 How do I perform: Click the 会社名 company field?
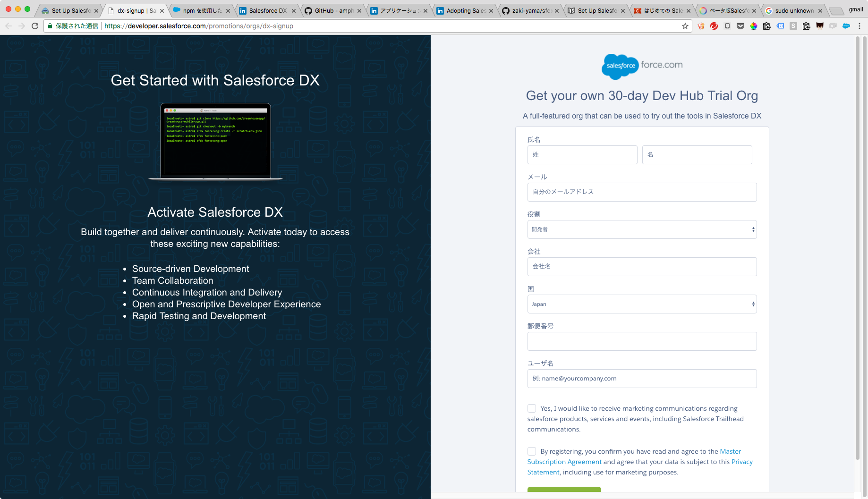(642, 267)
